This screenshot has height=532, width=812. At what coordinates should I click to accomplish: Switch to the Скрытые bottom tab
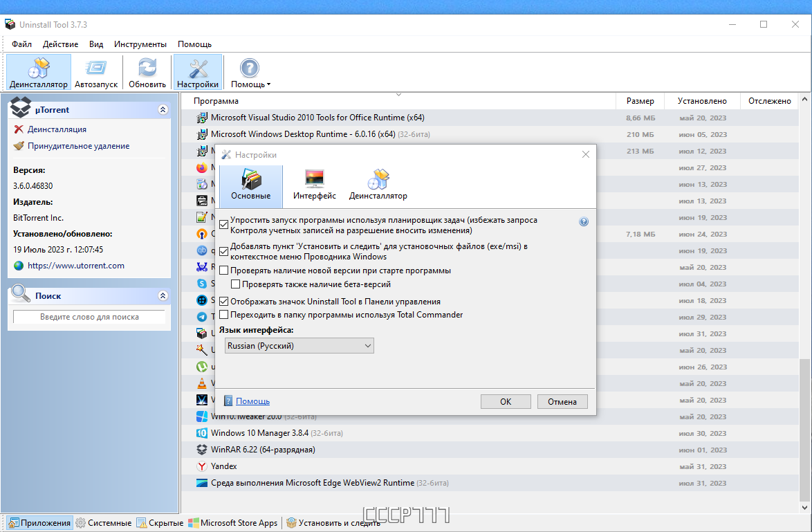coord(160,523)
